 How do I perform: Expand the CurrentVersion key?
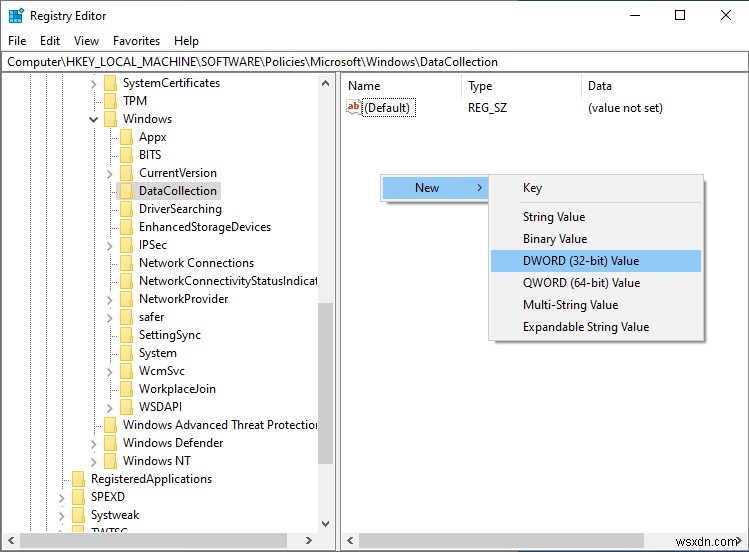coord(110,174)
